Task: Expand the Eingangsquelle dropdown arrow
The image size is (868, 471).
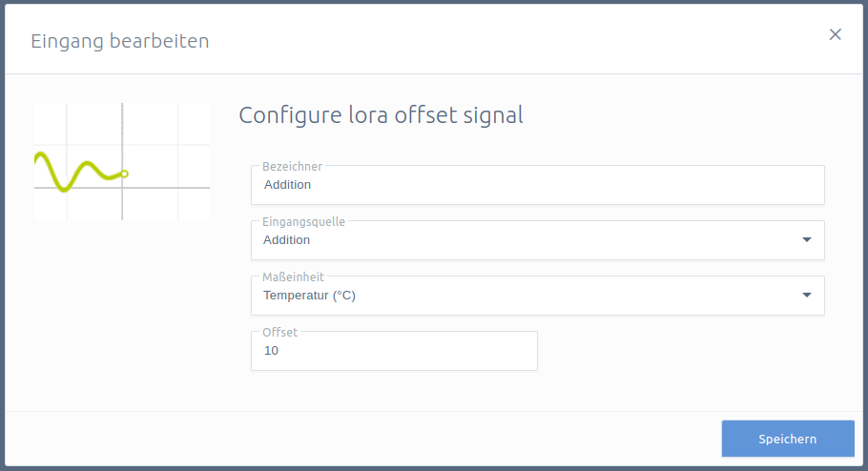Action: tap(807, 239)
